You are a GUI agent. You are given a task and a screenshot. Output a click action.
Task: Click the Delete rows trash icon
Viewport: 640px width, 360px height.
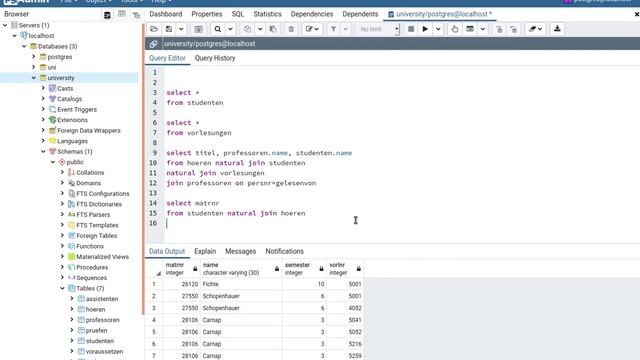291,29
